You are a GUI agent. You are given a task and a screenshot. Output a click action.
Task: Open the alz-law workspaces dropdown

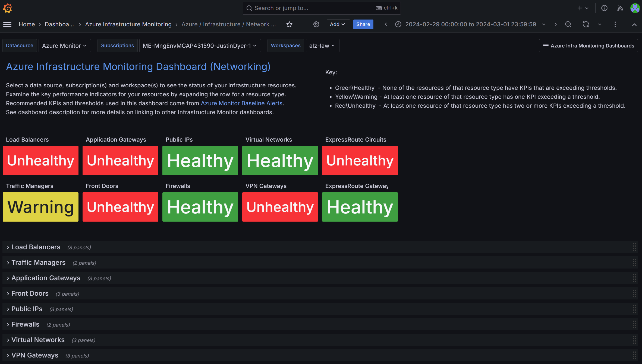[x=322, y=46]
